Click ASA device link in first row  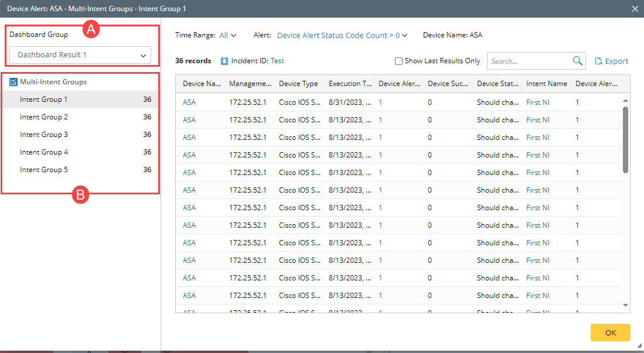pos(189,102)
